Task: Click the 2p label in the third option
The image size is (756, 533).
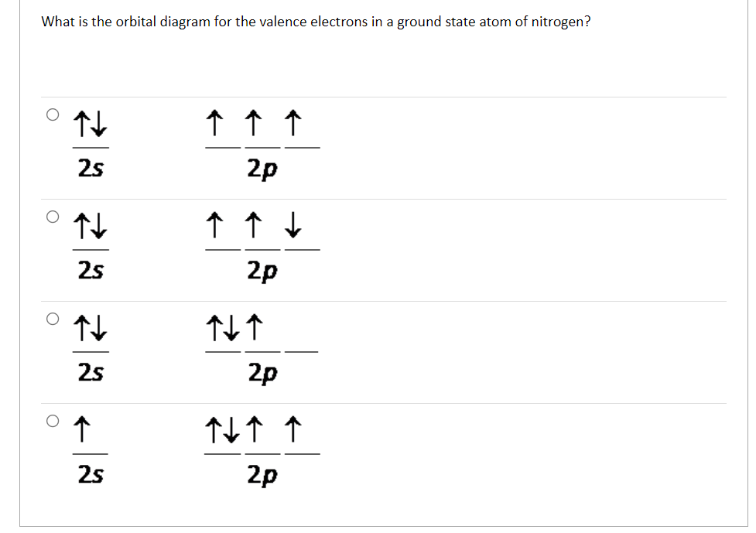Action: (x=262, y=371)
